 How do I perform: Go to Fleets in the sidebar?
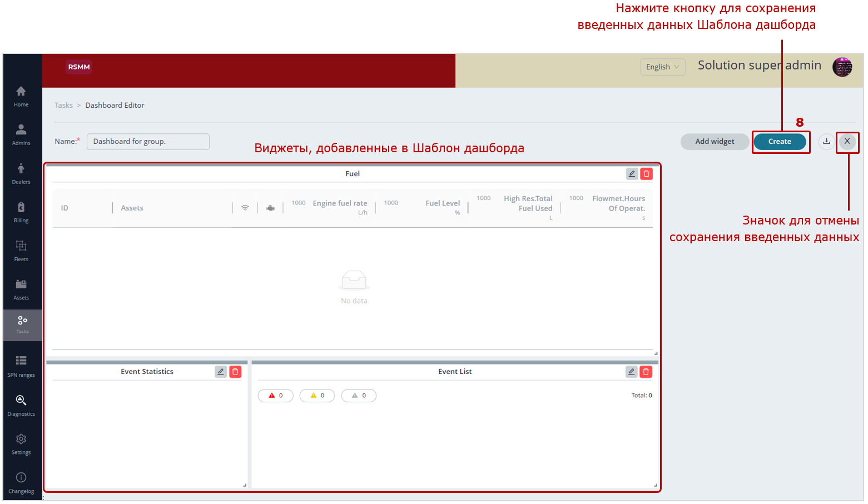pyautogui.click(x=21, y=251)
